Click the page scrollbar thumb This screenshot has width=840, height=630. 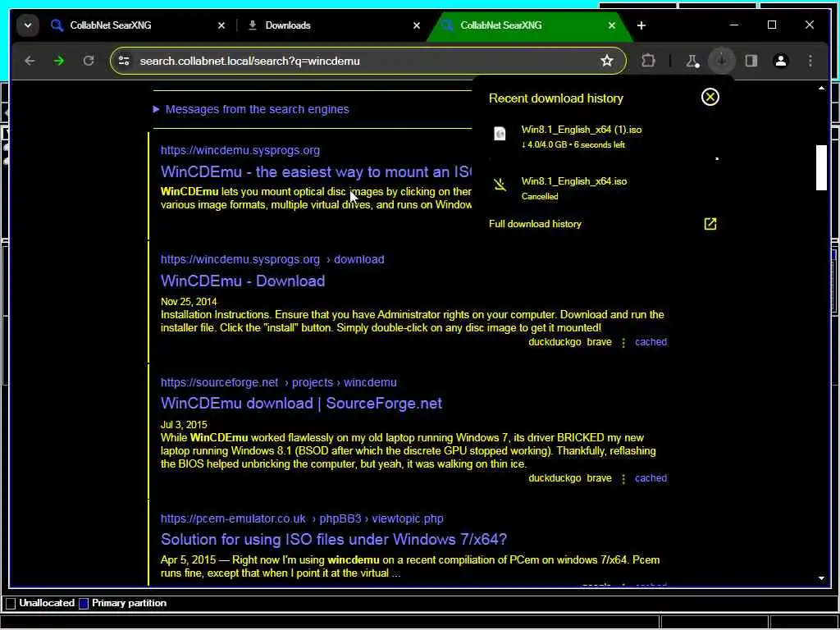[821, 167]
